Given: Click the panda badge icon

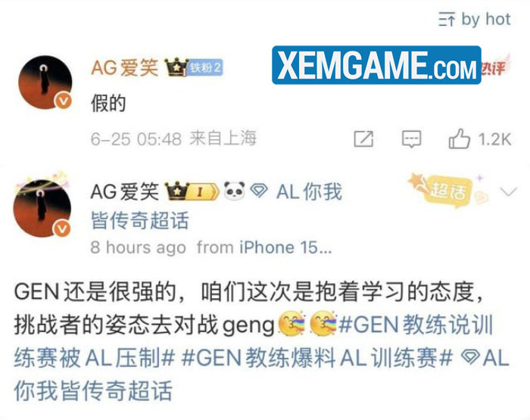Looking at the screenshot, I should [x=234, y=191].
